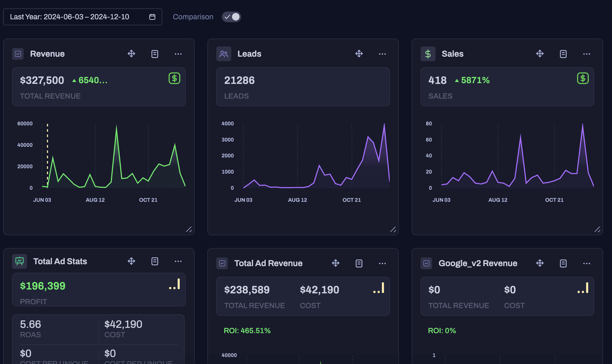612x364 pixels.
Task: Click the notes icon on the Sales widget
Action: point(563,54)
